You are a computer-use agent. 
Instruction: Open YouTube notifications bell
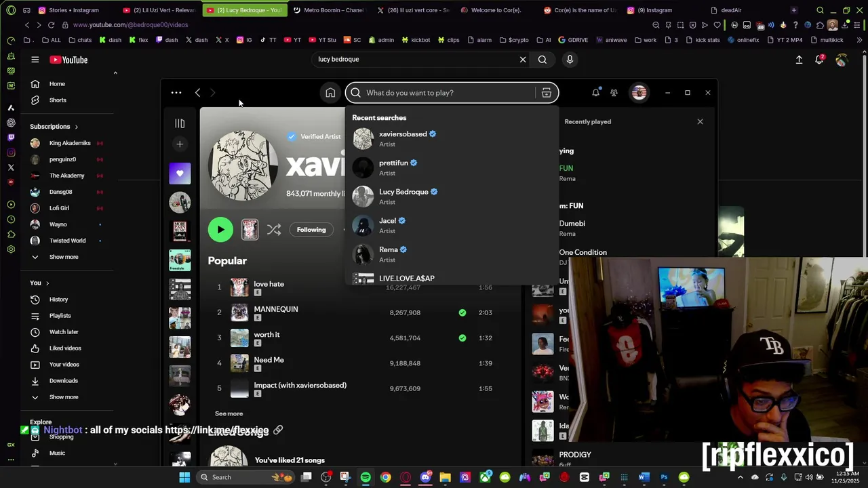pos(819,60)
